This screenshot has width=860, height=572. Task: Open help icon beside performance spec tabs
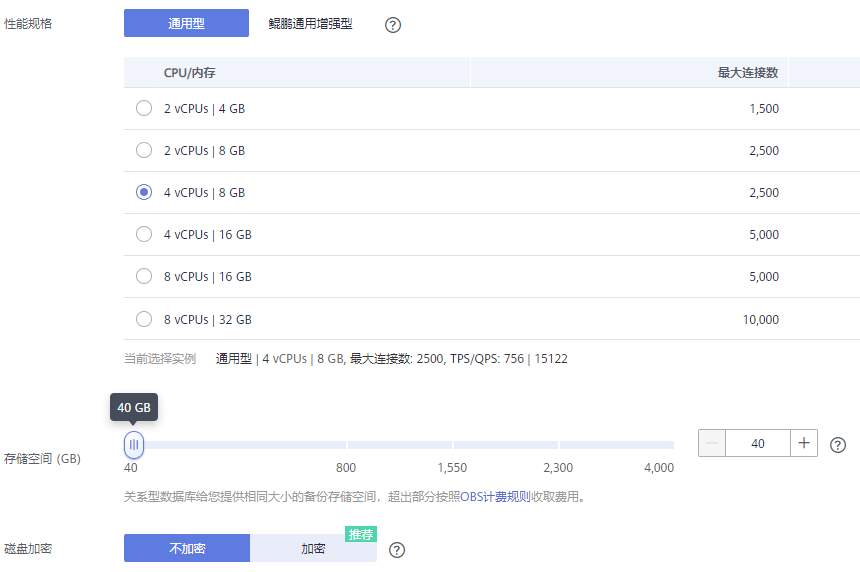(393, 25)
